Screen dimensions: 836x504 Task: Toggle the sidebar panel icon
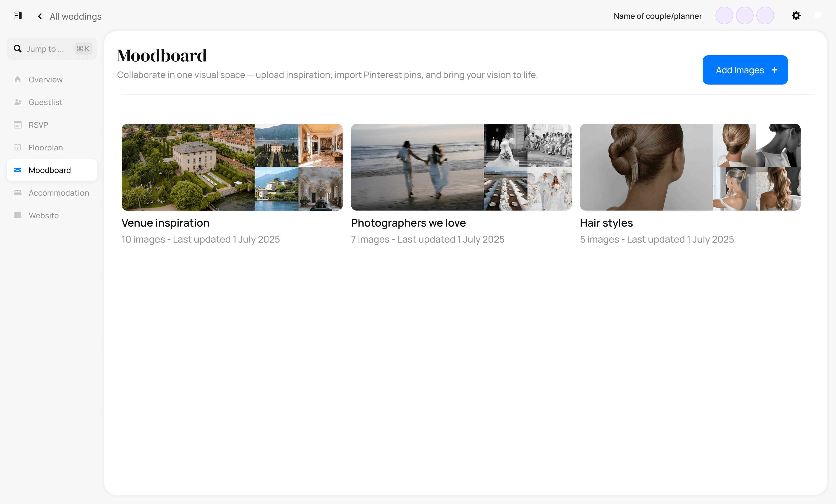[x=18, y=15]
